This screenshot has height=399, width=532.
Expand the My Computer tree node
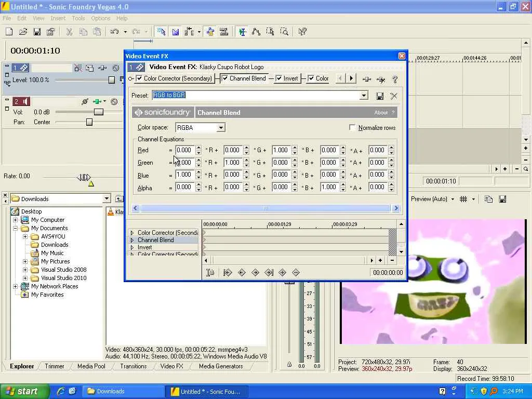pyautogui.click(x=15, y=220)
